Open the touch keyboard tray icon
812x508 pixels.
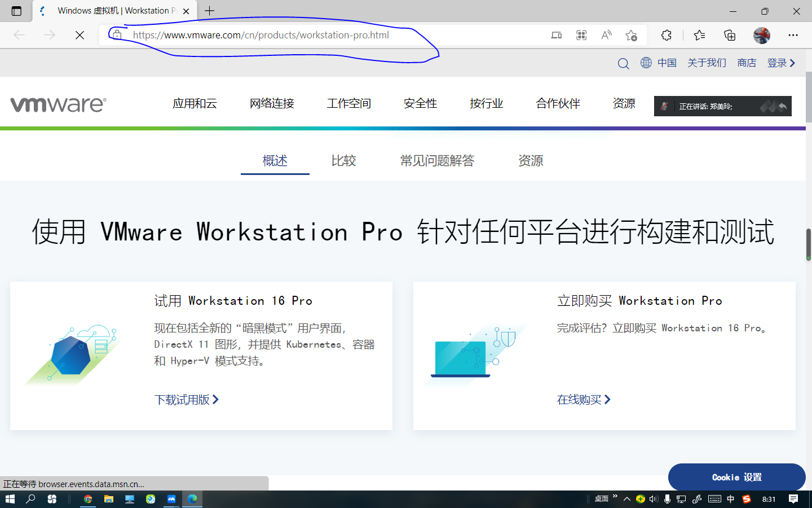714,499
